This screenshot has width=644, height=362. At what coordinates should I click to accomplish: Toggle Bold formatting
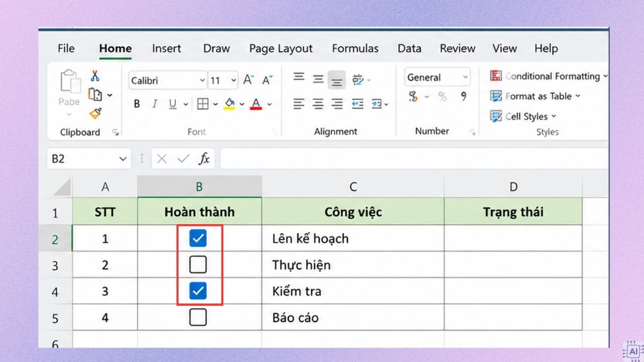(137, 104)
